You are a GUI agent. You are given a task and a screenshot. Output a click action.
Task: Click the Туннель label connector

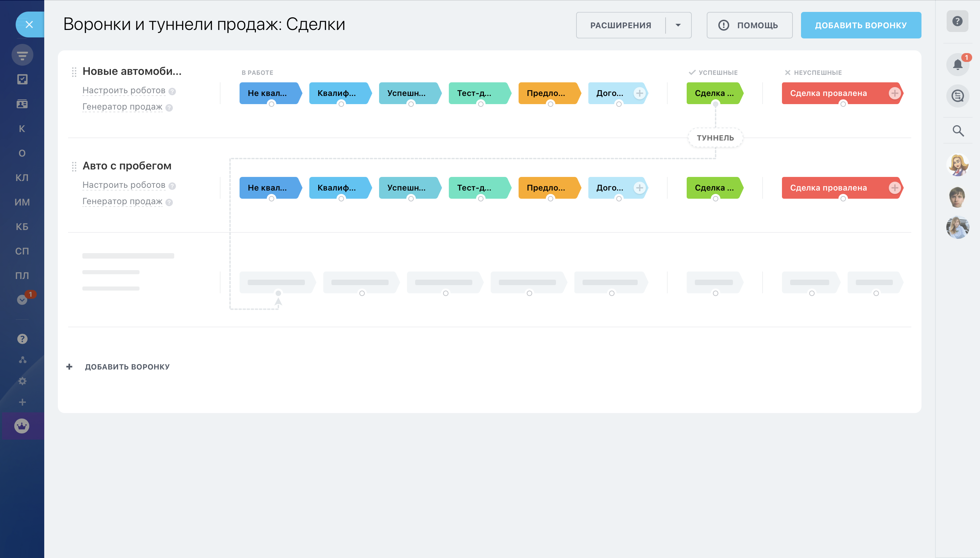715,138
